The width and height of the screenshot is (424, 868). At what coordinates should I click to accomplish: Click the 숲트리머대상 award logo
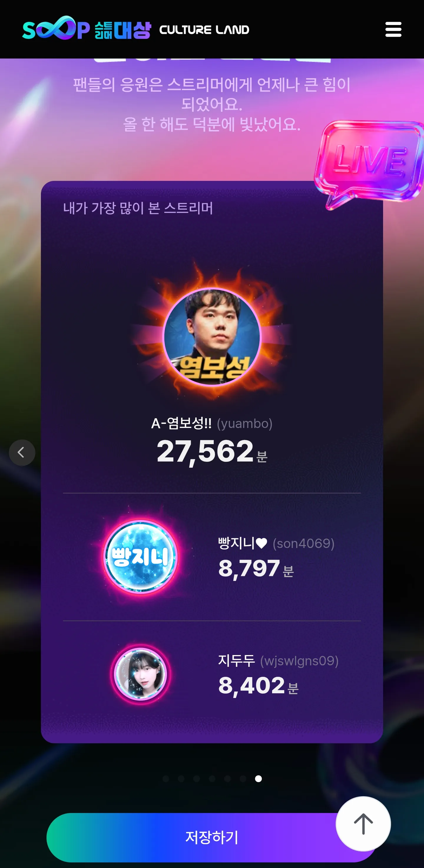123,30
